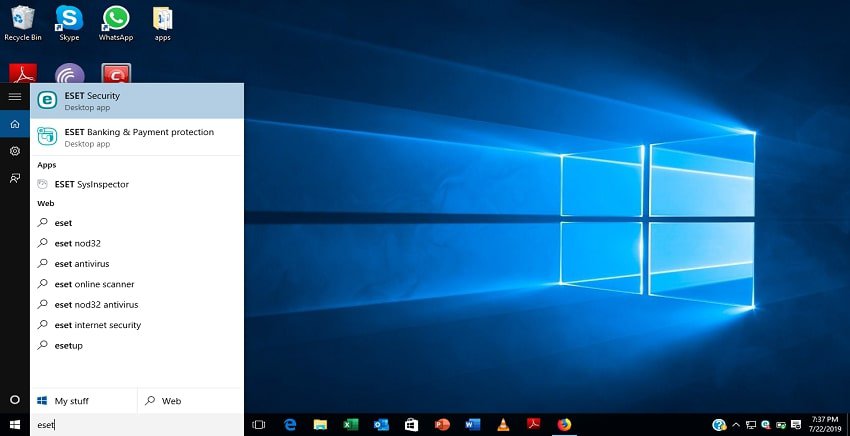Choose 'eset antivirus' web suggestion
This screenshot has width=850, height=436.
tap(137, 264)
